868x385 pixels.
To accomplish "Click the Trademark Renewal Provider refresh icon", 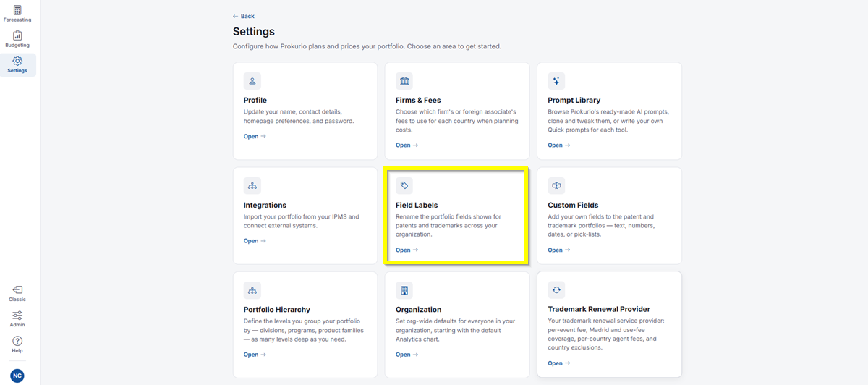I will [x=556, y=290].
